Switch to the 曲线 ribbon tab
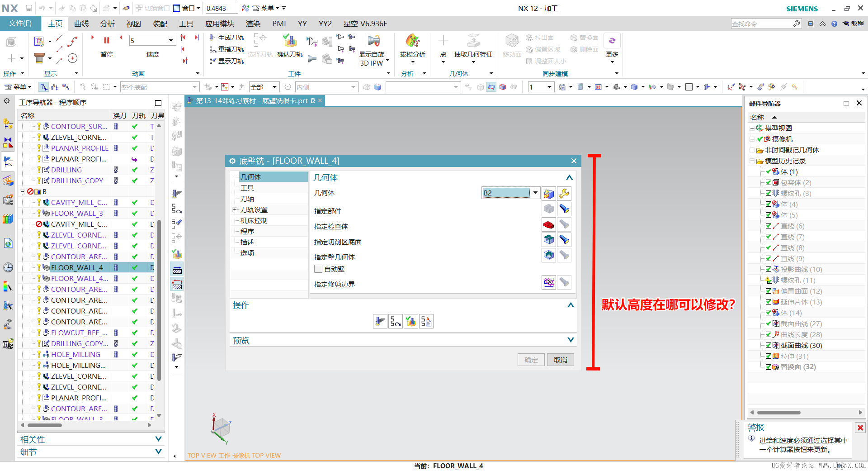The width and height of the screenshot is (868, 471). 81,24
